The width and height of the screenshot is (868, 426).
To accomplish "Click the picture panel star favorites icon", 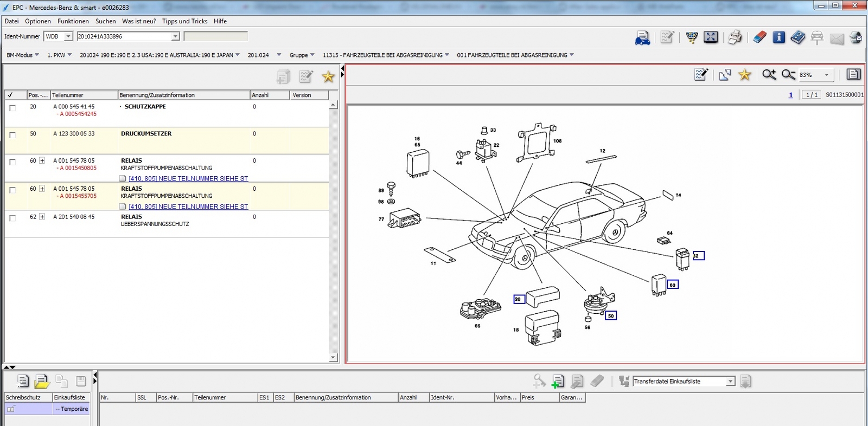I will pyautogui.click(x=745, y=74).
